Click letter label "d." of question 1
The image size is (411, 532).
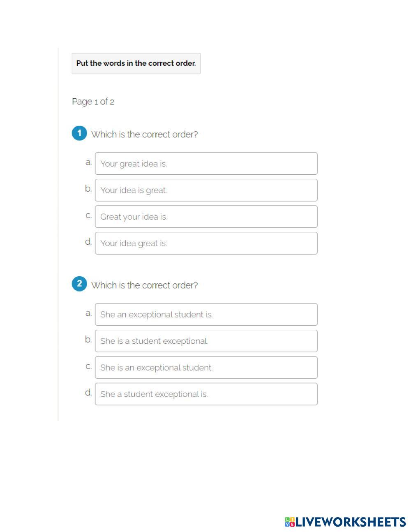[88, 242]
